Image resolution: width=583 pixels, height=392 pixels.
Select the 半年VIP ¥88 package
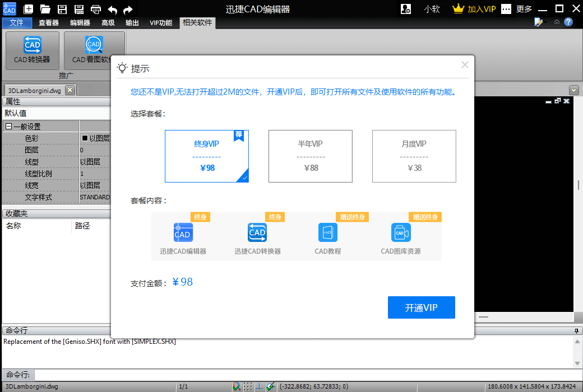coord(311,156)
